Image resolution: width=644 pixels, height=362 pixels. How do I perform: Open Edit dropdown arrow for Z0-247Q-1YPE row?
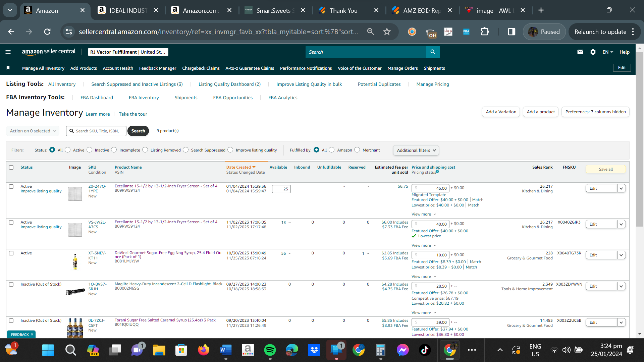pyautogui.click(x=621, y=188)
